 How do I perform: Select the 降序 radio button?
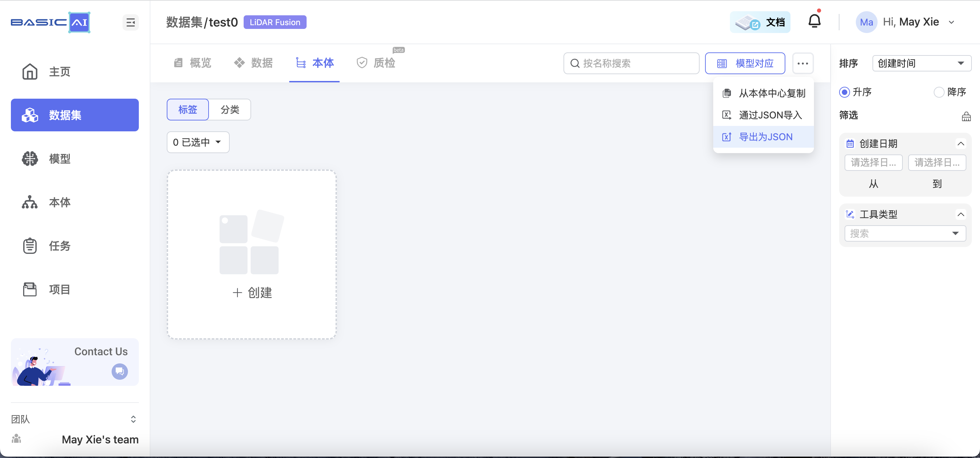click(x=938, y=92)
